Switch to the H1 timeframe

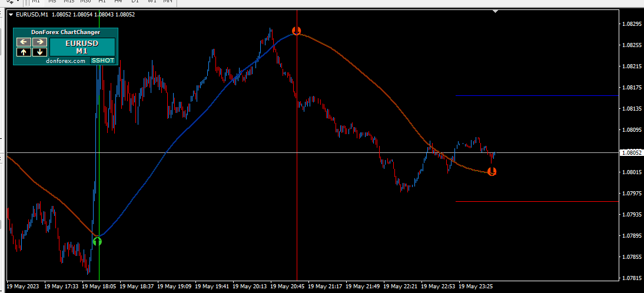pos(102,1)
